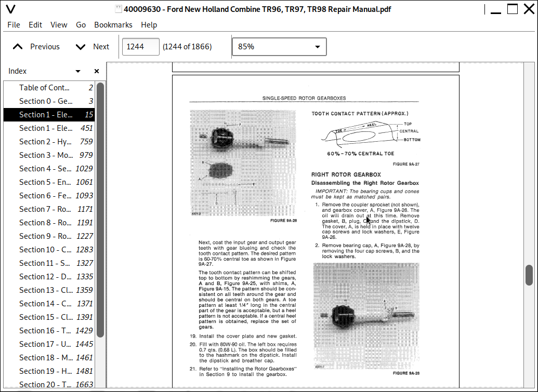
Task: Jump to Section 16 index entry
Action: pos(49,331)
